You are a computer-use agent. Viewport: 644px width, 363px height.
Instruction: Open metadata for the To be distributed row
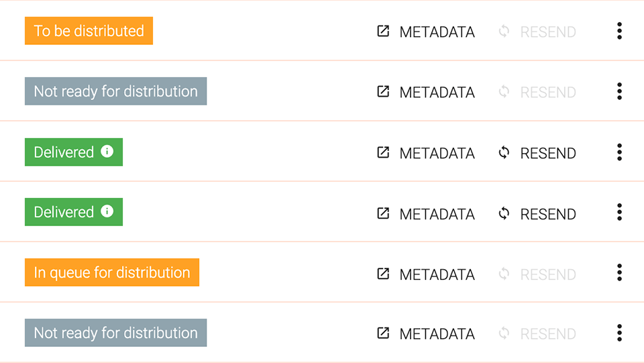click(425, 32)
